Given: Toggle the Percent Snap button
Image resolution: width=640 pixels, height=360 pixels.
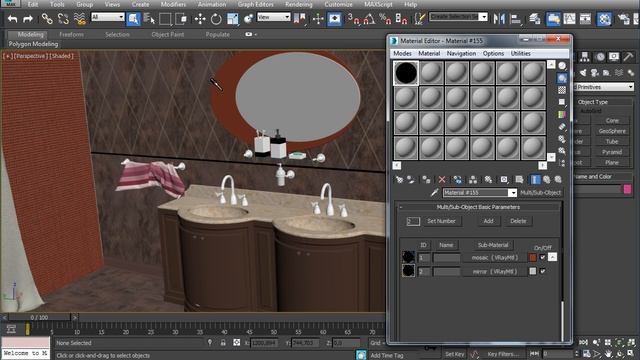Looking at the screenshot, I should pyautogui.click(x=385, y=19).
